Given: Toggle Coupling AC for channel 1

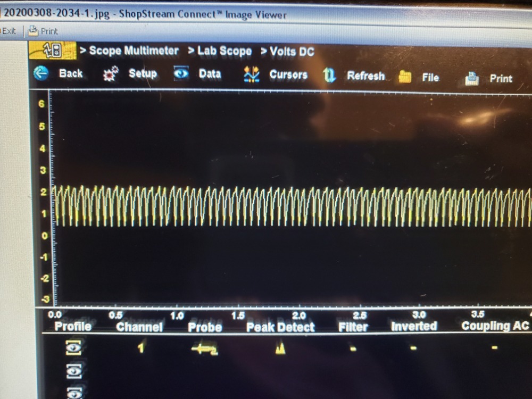Looking at the screenshot, I should pos(495,348).
